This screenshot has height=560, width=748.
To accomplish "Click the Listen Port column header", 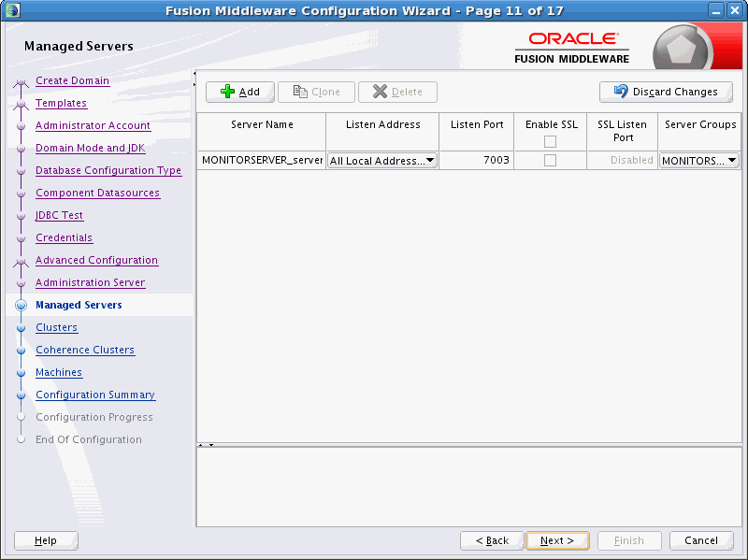I will 477,132.
